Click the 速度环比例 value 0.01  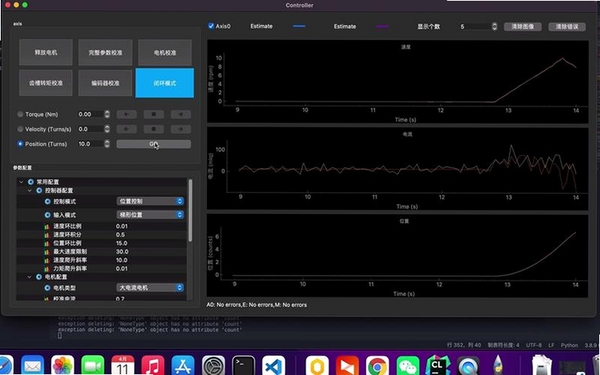click(x=122, y=226)
